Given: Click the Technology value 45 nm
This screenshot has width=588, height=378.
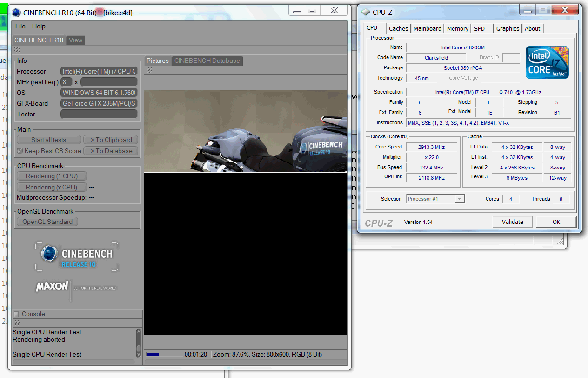Looking at the screenshot, I should (x=421, y=78).
